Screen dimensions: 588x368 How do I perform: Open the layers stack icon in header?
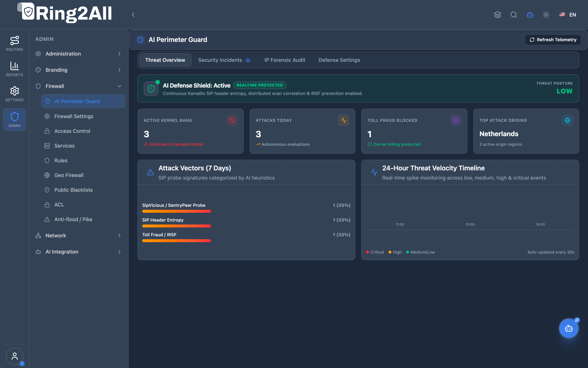497,15
